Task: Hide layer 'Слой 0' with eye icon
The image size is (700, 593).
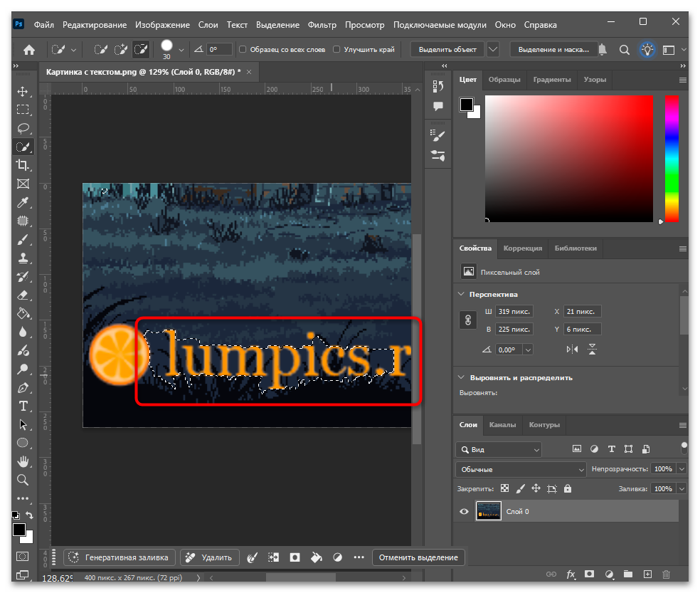Action: (x=465, y=512)
